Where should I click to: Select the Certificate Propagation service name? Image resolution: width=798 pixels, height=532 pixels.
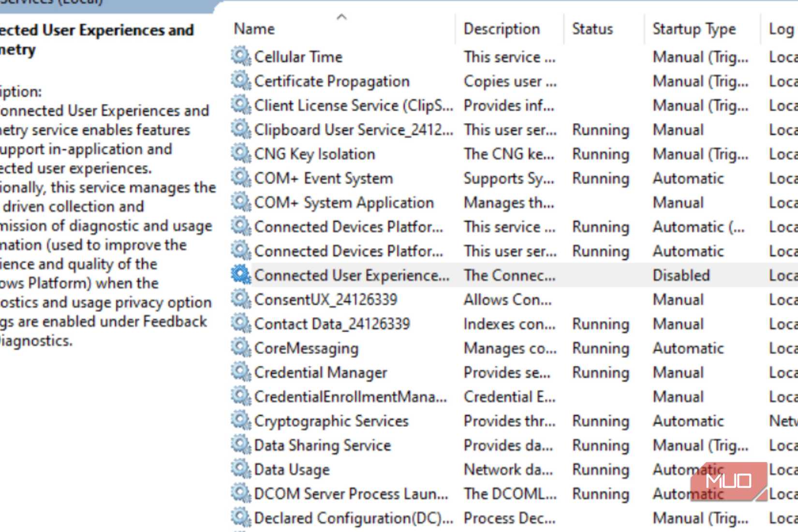point(332,81)
